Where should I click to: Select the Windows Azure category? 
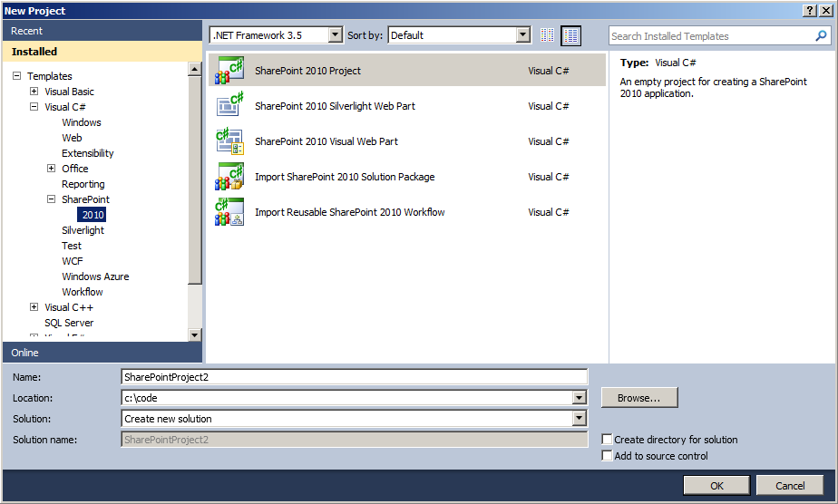[x=95, y=276]
